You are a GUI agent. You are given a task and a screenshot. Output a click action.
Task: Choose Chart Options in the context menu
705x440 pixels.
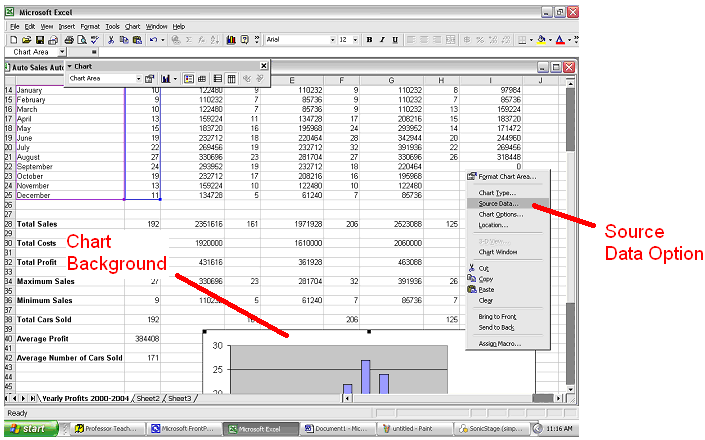(500, 214)
